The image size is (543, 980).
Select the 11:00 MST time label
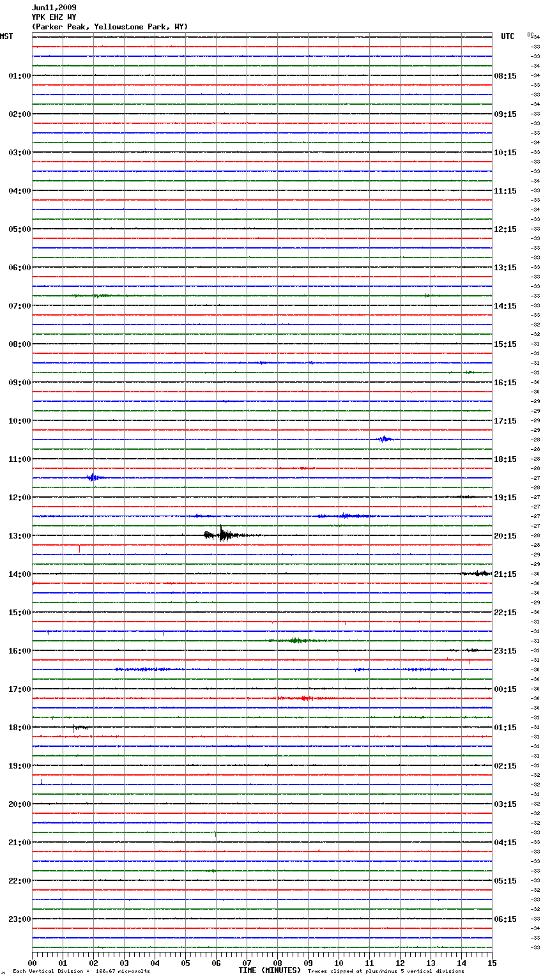[20, 459]
